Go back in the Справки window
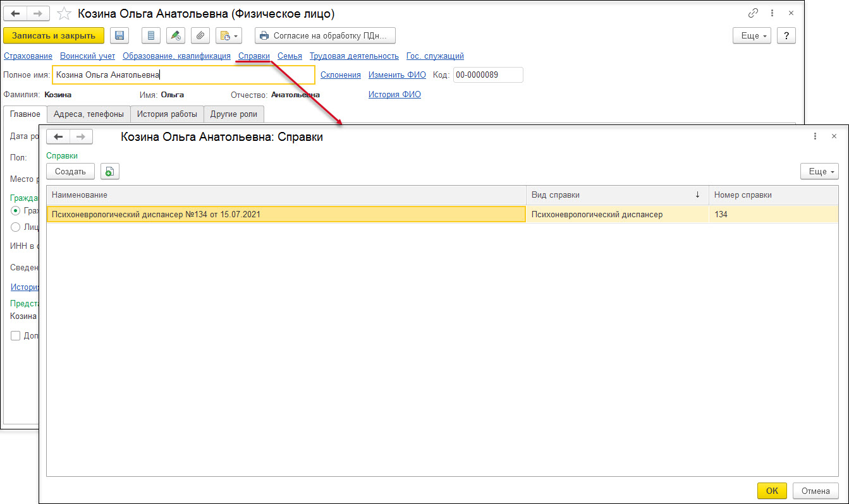Viewport: 849px width, 504px height. pos(58,136)
